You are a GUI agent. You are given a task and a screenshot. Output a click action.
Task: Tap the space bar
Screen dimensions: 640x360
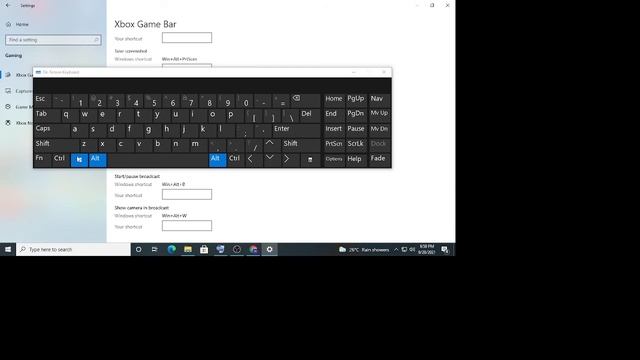(158, 160)
